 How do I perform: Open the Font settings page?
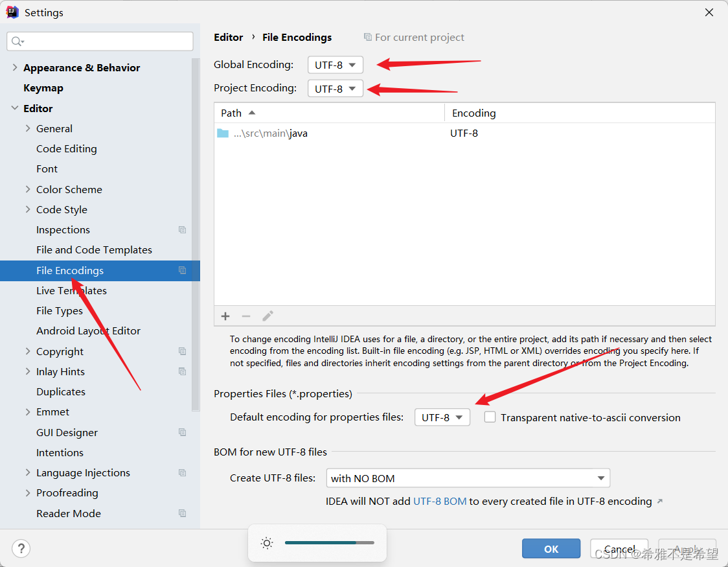(47, 169)
